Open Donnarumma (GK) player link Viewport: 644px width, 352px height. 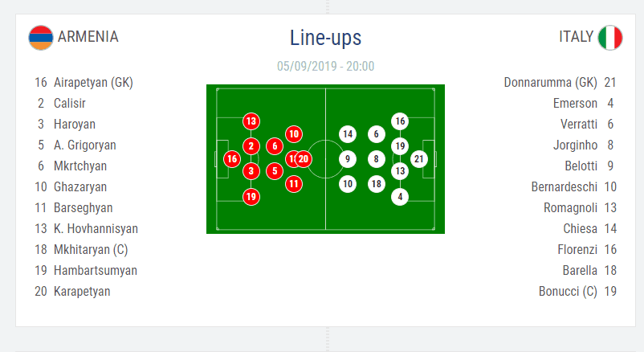550,82
